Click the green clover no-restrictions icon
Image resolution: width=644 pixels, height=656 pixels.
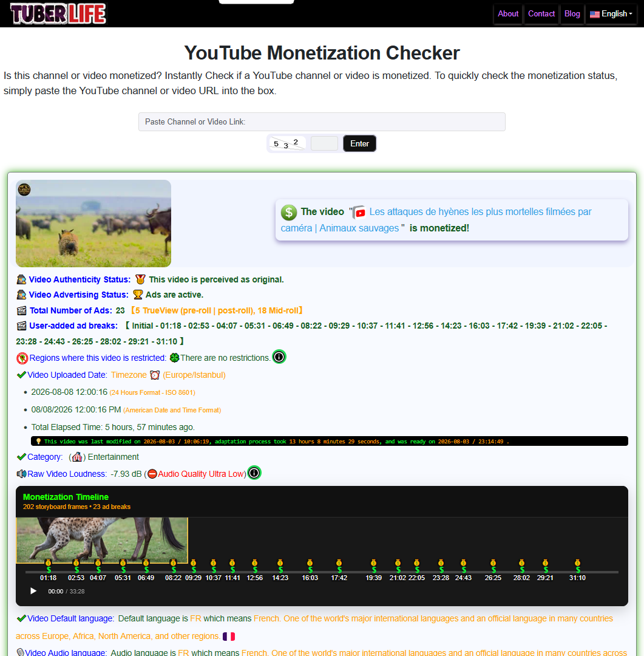[174, 358]
